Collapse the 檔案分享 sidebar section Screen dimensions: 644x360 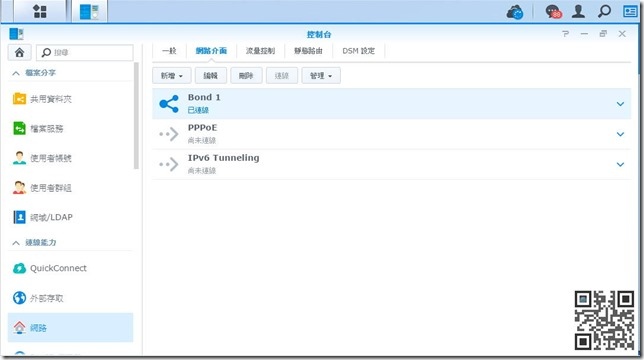point(16,73)
